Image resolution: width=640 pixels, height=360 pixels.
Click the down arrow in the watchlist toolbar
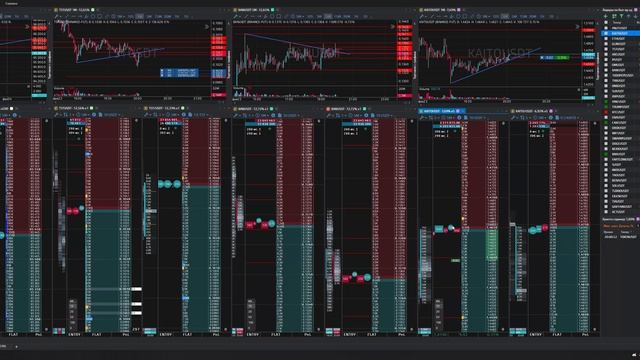[x=636, y=16]
